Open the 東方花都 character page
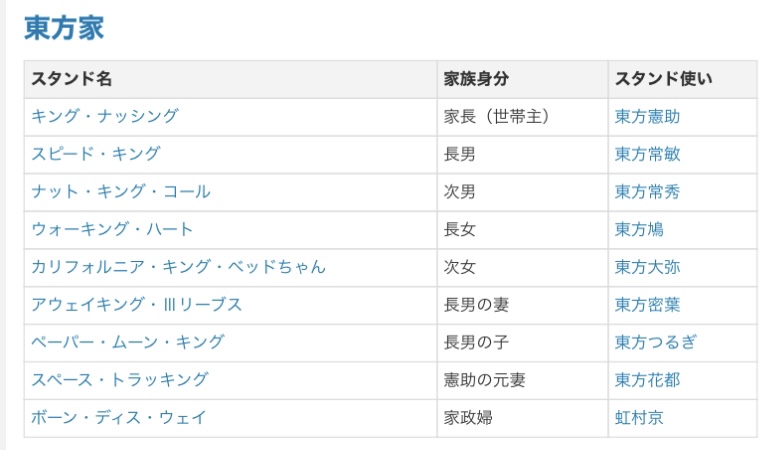Screen dimensions: 767x450 (647, 379)
